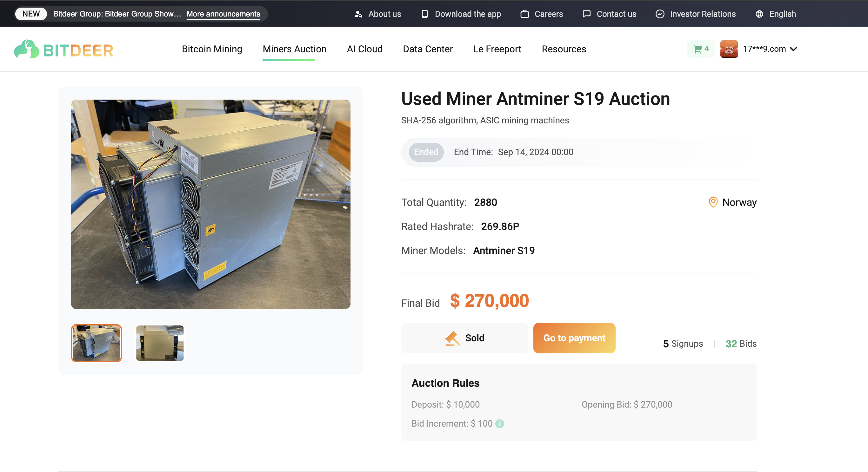This screenshot has height=472, width=868.
Task: Click the info icon beside Bid Increment
Action: click(500, 423)
